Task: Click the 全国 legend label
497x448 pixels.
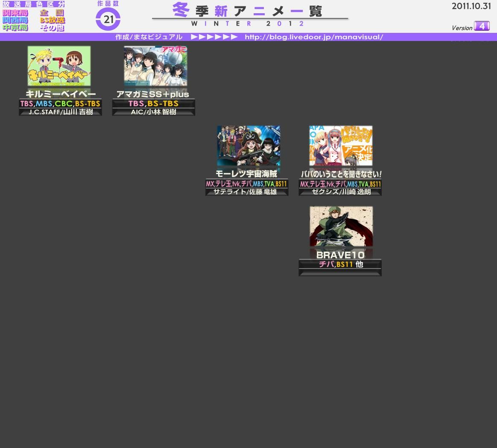Action: tap(52, 13)
